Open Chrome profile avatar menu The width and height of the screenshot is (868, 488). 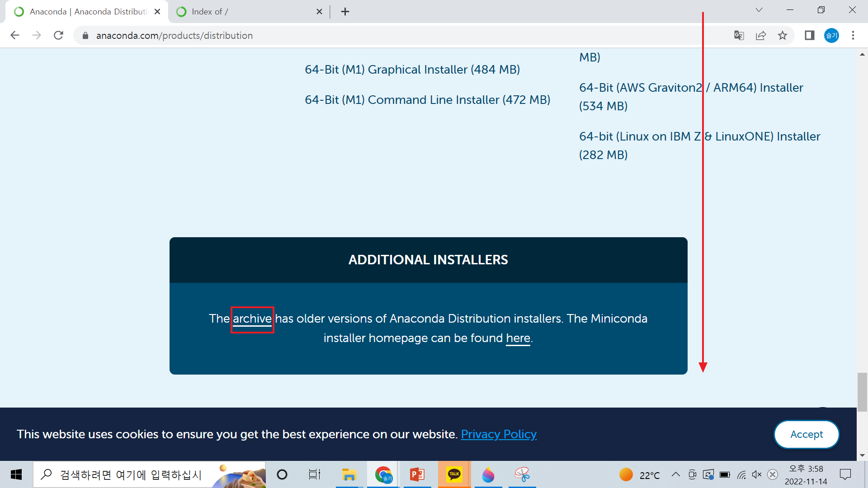coord(831,35)
